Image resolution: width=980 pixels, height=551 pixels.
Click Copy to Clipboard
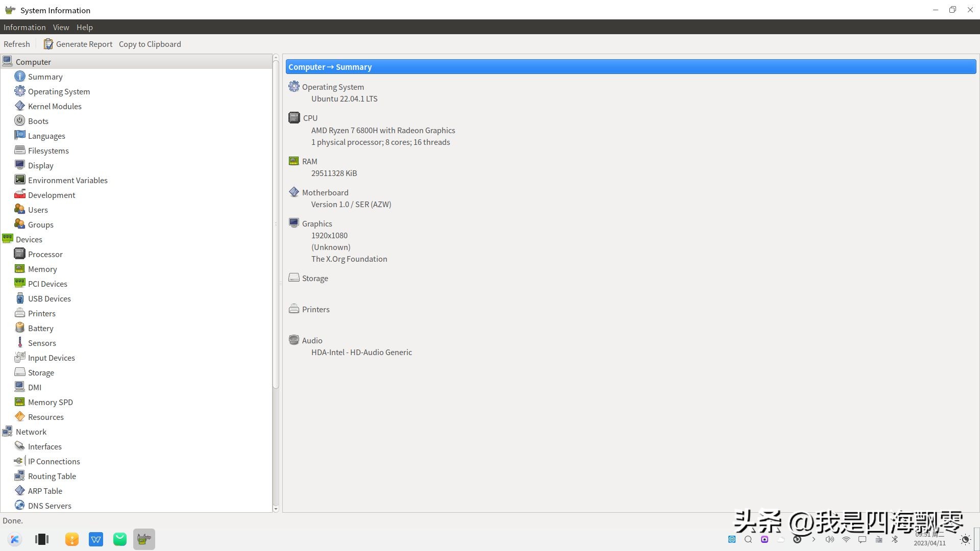[x=150, y=44]
